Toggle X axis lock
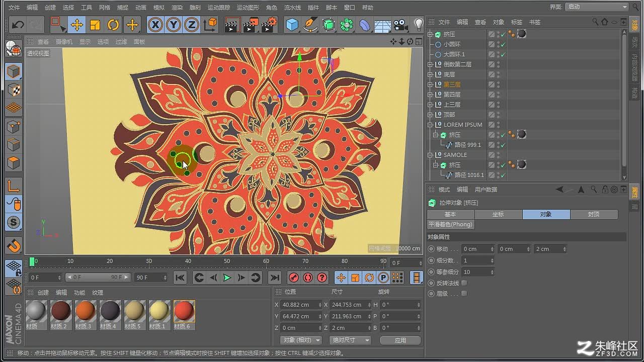This screenshot has height=362, width=644. 155,25
